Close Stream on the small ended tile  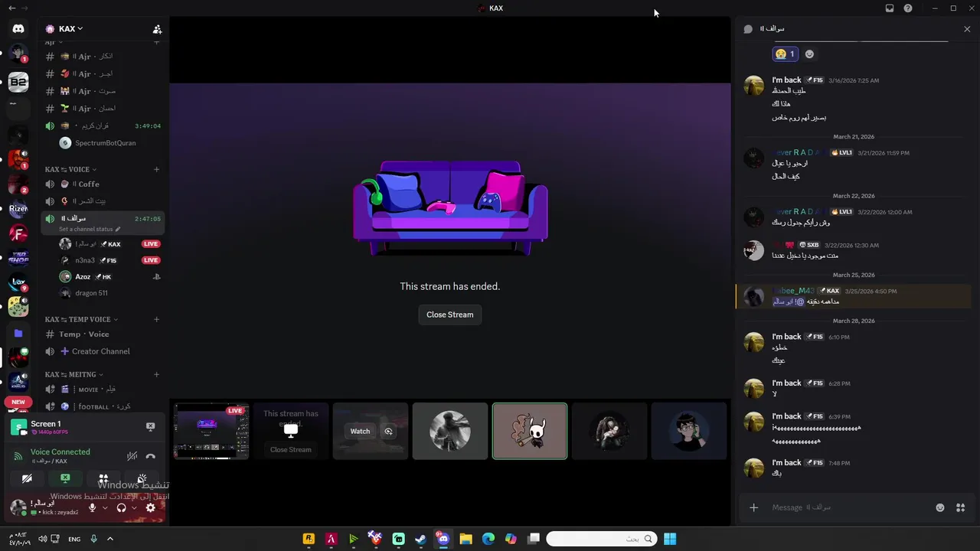pyautogui.click(x=290, y=450)
